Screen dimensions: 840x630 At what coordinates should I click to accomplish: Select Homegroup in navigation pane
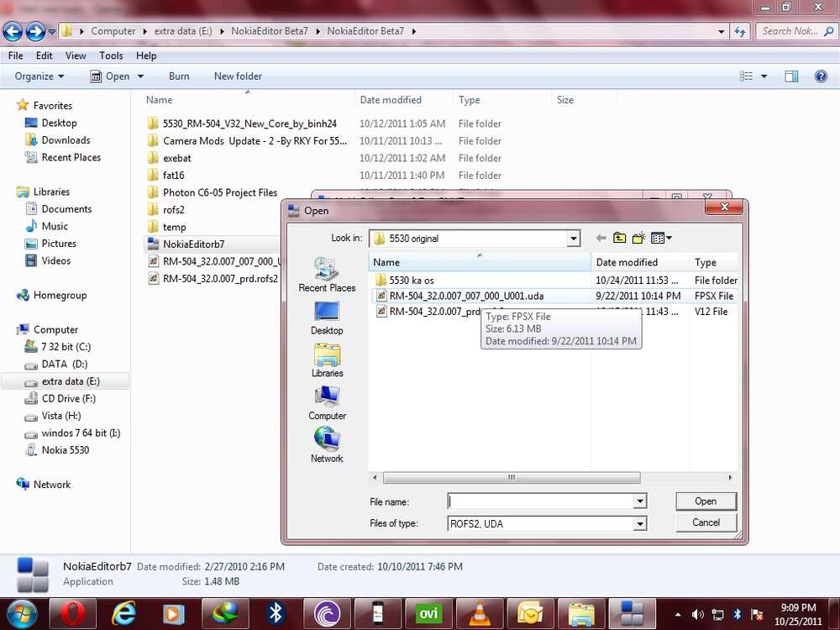52,295
